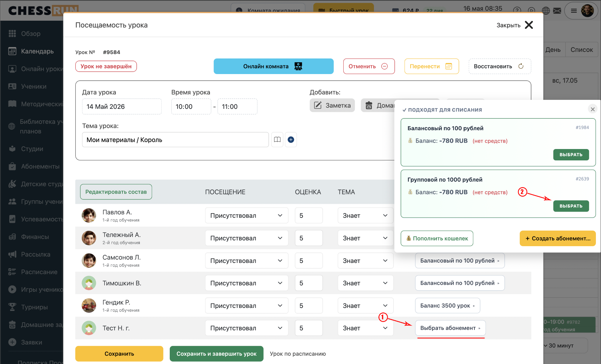
Task: Open the mail envelope icon in header
Action: [x=557, y=11]
